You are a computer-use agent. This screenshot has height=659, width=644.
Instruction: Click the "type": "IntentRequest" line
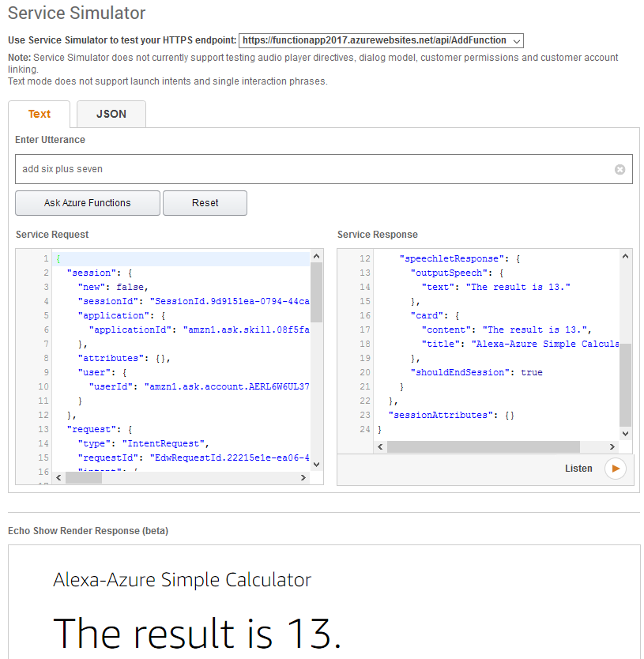(x=143, y=443)
